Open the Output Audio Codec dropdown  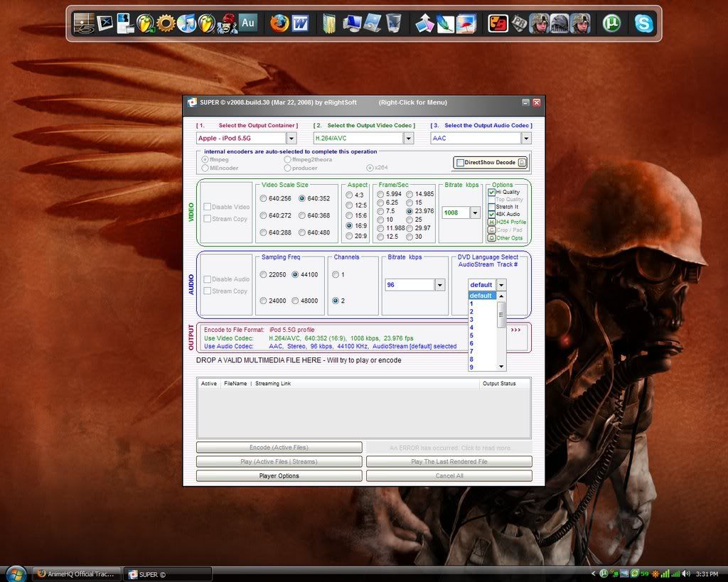[525, 139]
